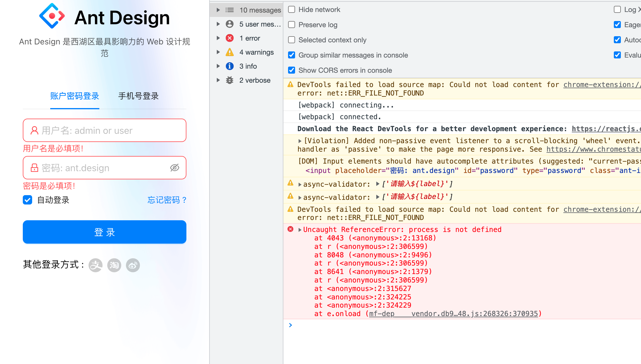
Task: Click the console prompt chevron
Action: click(x=290, y=325)
